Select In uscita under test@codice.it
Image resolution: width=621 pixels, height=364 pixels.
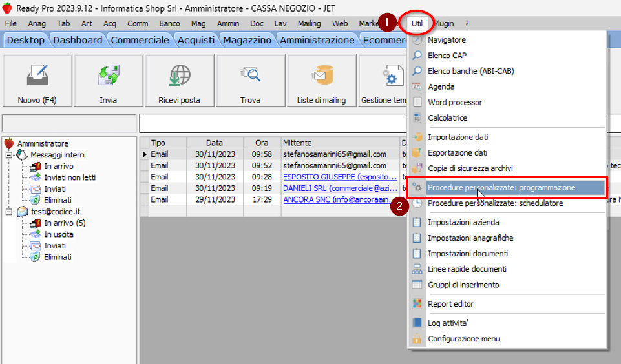pos(59,235)
